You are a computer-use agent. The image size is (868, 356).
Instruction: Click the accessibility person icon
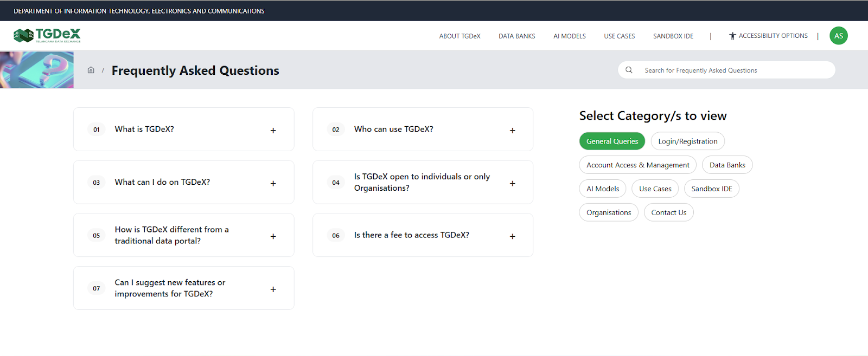pyautogui.click(x=732, y=36)
